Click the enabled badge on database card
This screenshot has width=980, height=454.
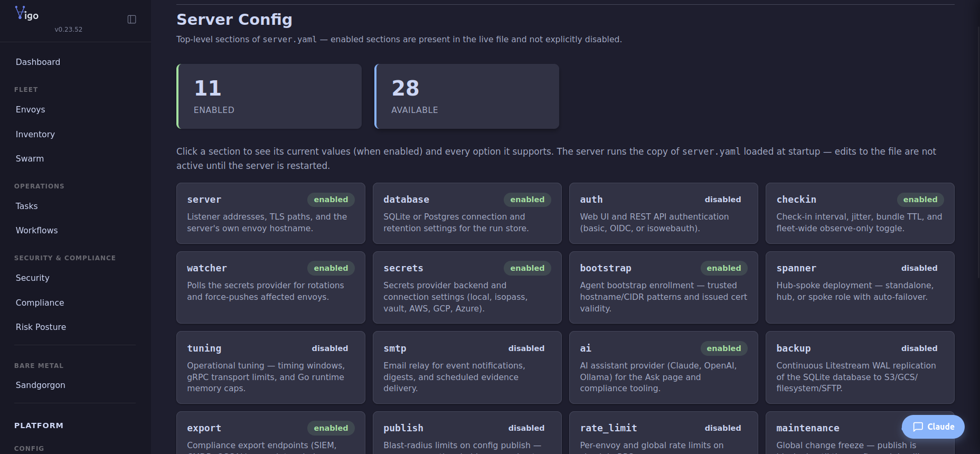tap(527, 200)
